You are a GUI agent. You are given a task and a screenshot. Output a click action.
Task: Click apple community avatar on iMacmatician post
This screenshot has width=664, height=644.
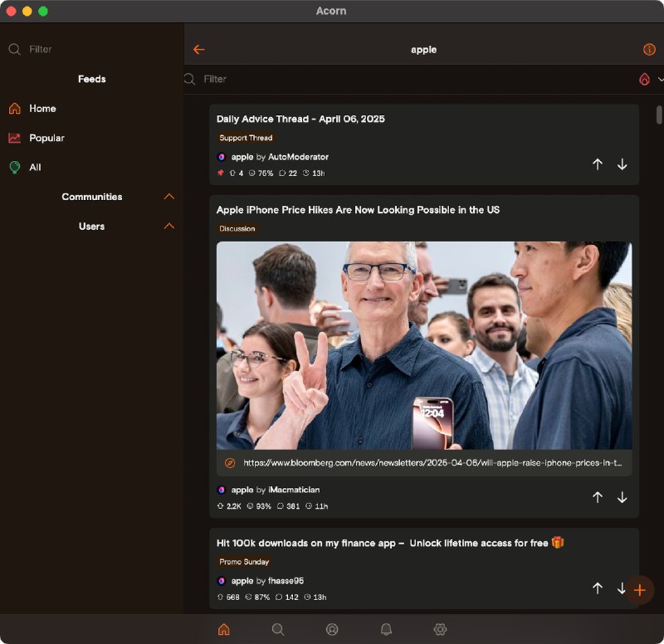(x=221, y=490)
